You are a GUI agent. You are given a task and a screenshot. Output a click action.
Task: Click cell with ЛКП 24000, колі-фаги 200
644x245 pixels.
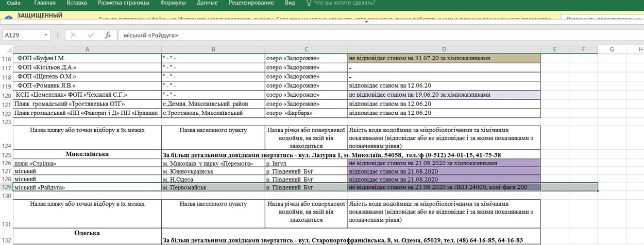(x=444, y=187)
